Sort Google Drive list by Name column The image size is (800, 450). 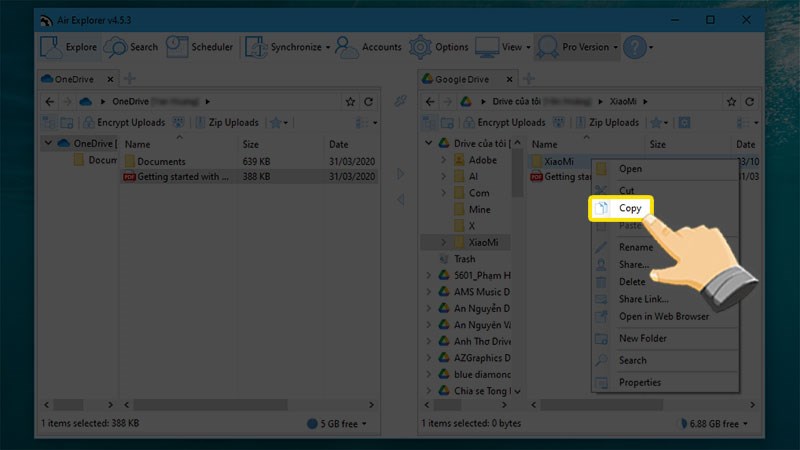[544, 144]
